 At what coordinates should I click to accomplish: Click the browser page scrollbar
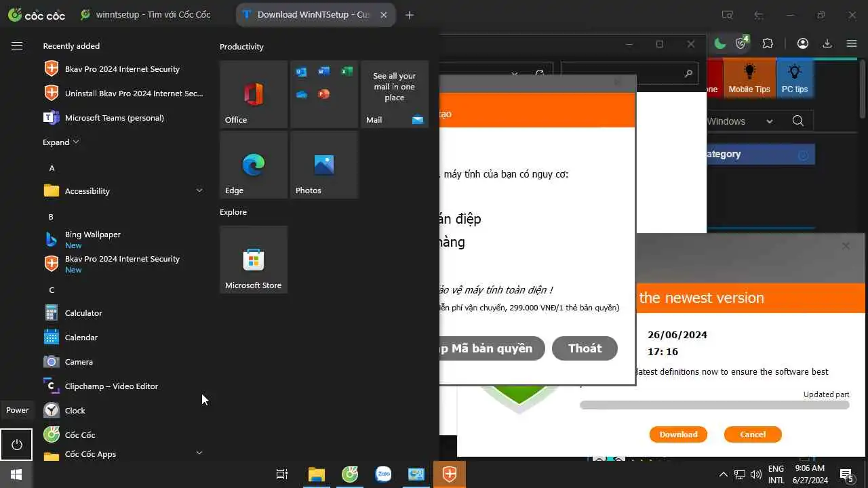tap(863, 88)
